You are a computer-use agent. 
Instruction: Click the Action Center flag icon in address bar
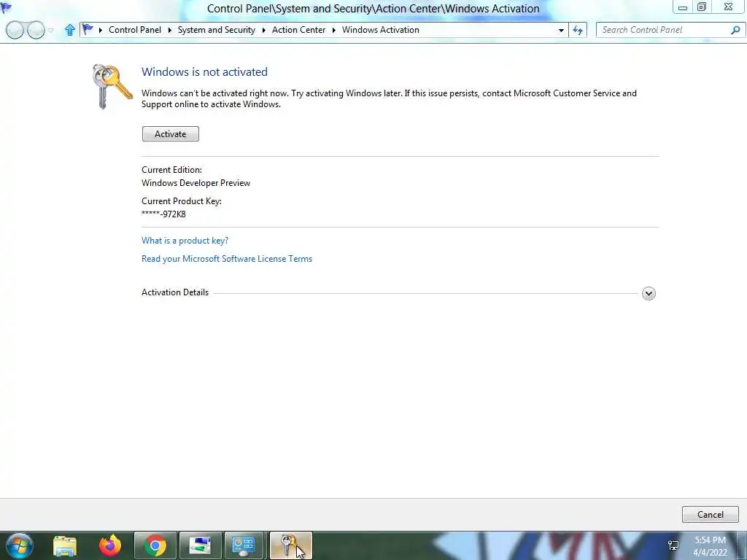88,29
